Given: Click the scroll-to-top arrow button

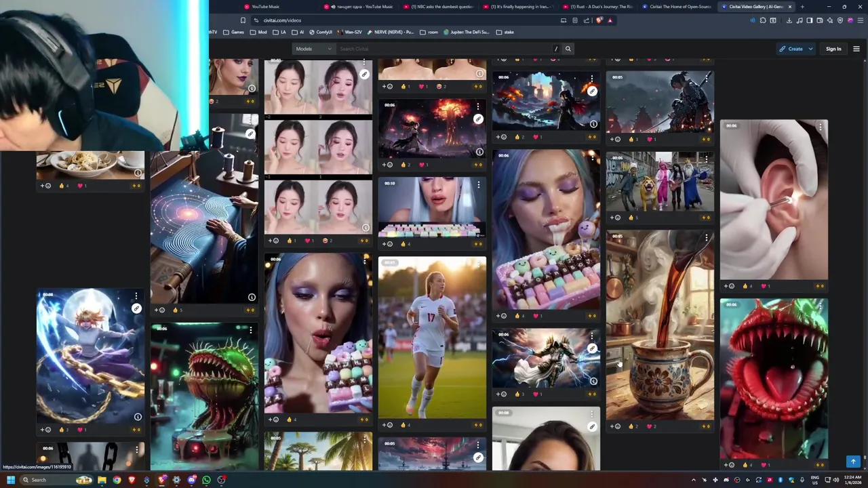Looking at the screenshot, I should click(x=853, y=462).
